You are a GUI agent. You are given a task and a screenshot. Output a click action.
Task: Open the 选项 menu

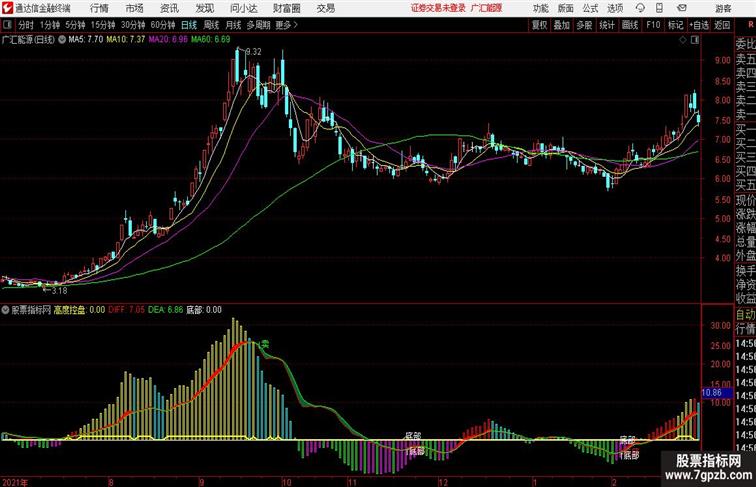tap(615, 8)
